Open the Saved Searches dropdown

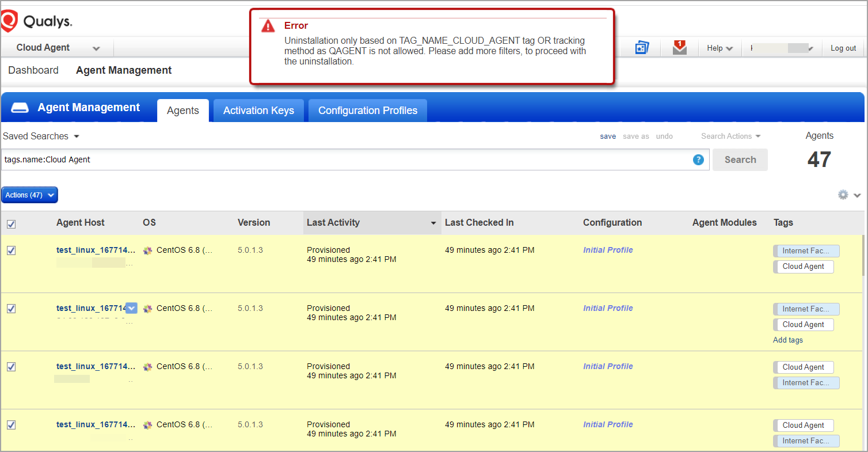[41, 136]
